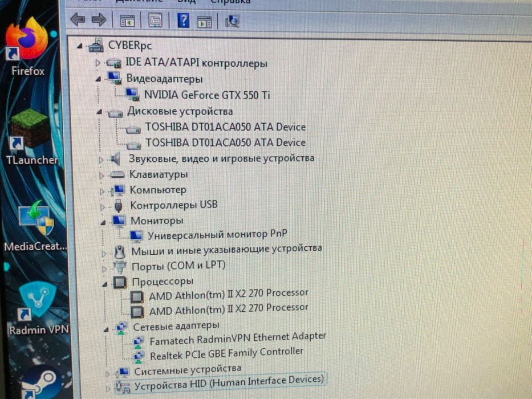Select the Сетевые адаптеры network icon

[x=121, y=328]
